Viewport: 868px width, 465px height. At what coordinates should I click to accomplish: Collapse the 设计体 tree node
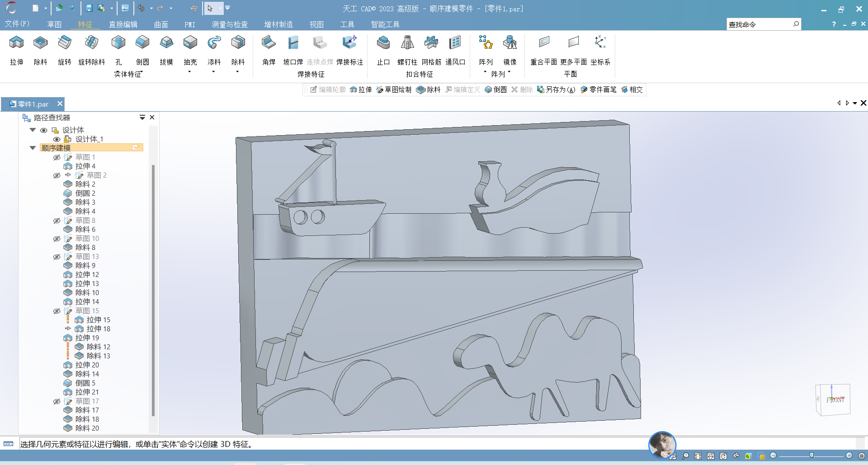point(33,130)
